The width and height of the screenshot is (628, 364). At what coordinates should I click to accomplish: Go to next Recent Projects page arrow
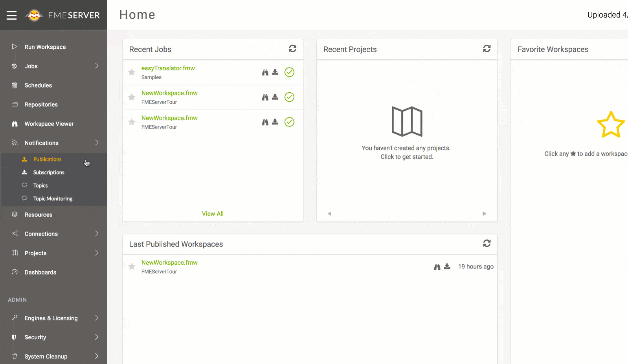click(x=485, y=214)
